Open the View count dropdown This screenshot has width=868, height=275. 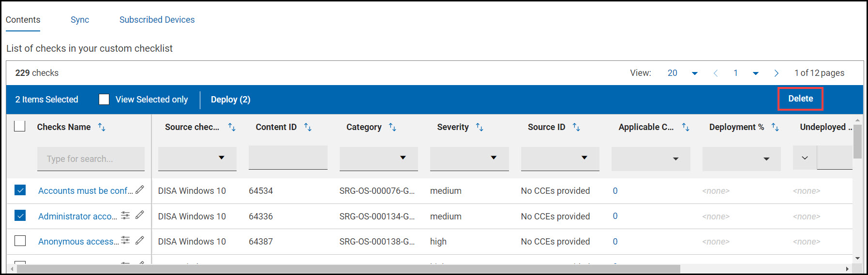coord(694,73)
